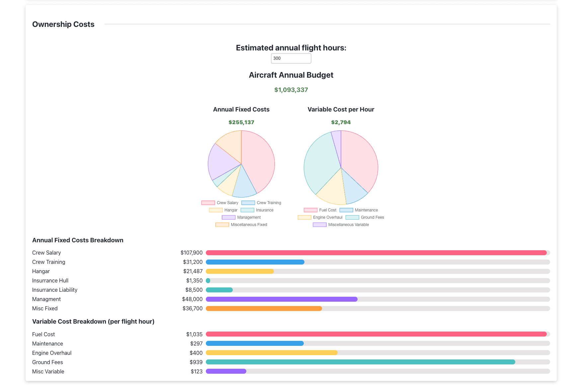Click the Insurrance Liability progress bar
Image resolution: width=588 pixels, height=385 pixels.
[x=378, y=290]
